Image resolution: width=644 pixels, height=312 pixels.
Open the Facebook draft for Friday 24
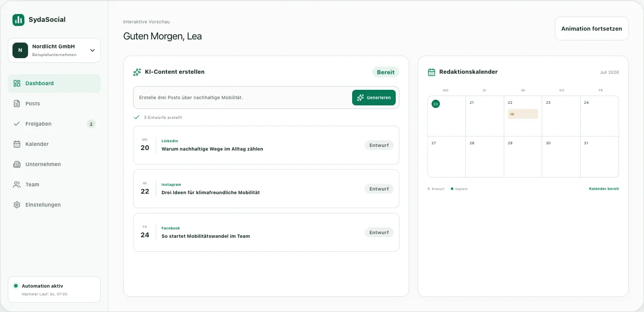[266, 232]
